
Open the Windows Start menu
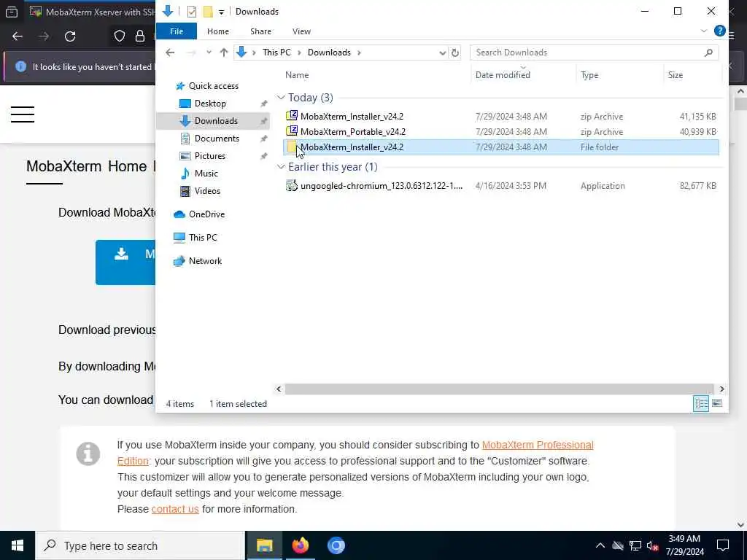click(x=18, y=545)
